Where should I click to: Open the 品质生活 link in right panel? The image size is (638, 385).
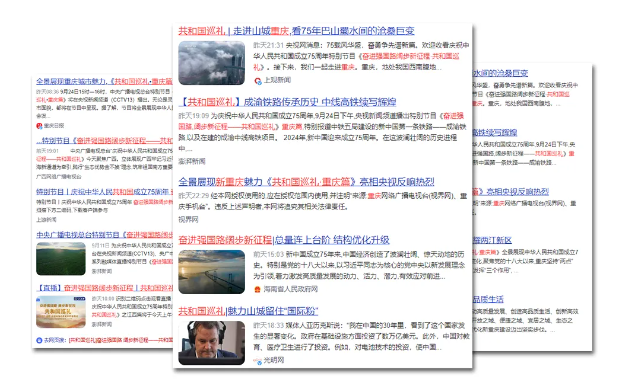488,299
